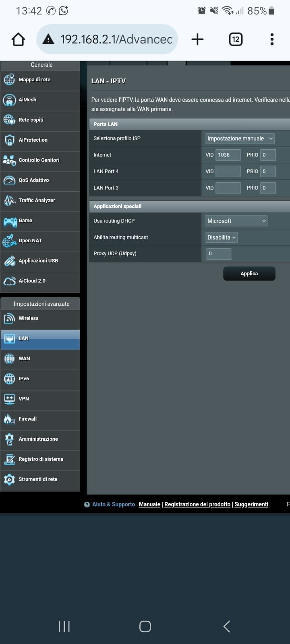Click the Internet VID input field

(228, 155)
